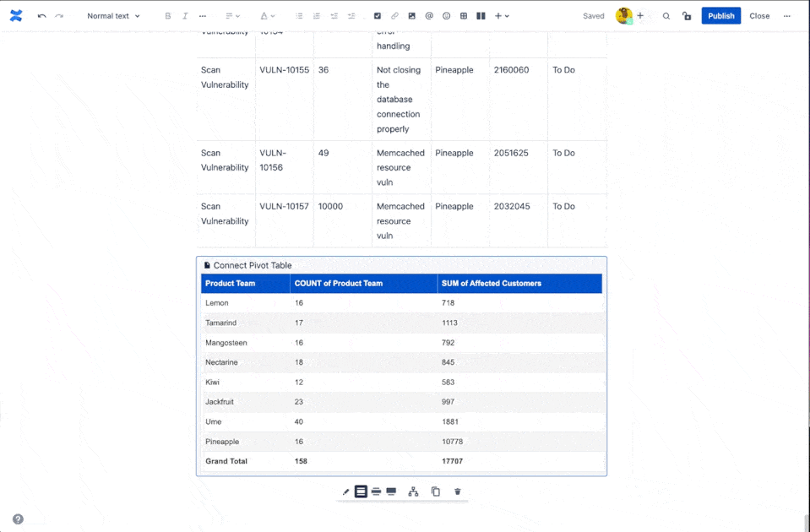Insert a bullet list
This screenshot has width=810, height=532.
point(299,16)
